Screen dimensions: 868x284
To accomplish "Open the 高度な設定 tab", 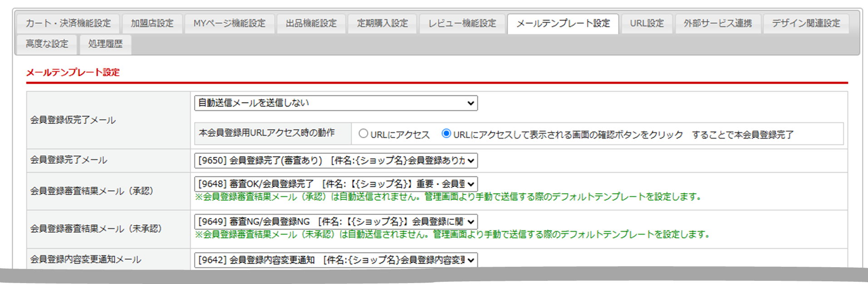I will [47, 44].
